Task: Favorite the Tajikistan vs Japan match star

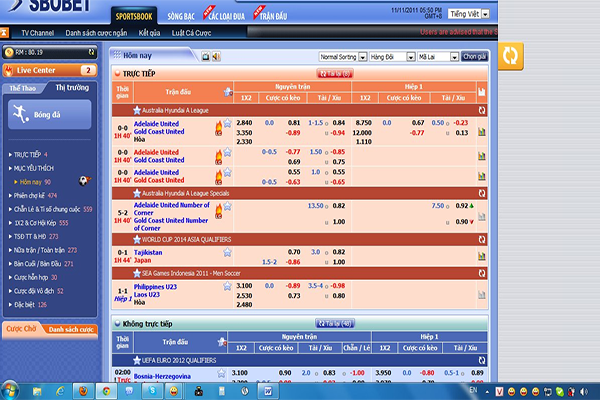Action: (x=227, y=252)
